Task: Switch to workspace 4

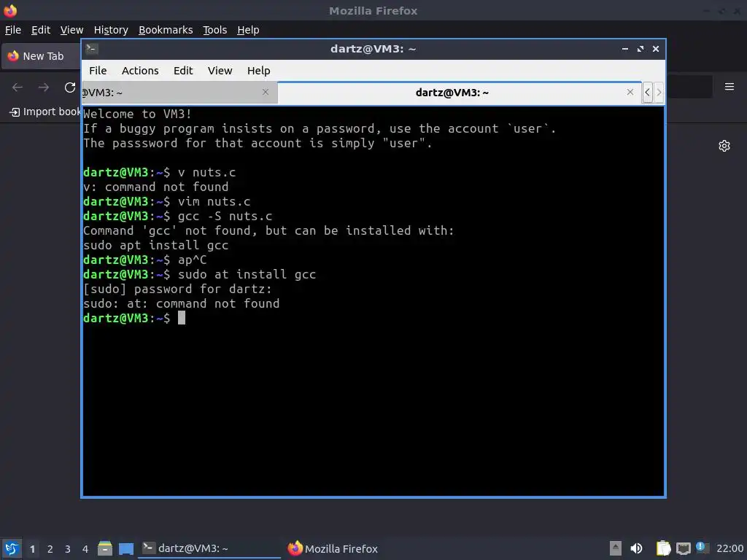Action: point(85,549)
